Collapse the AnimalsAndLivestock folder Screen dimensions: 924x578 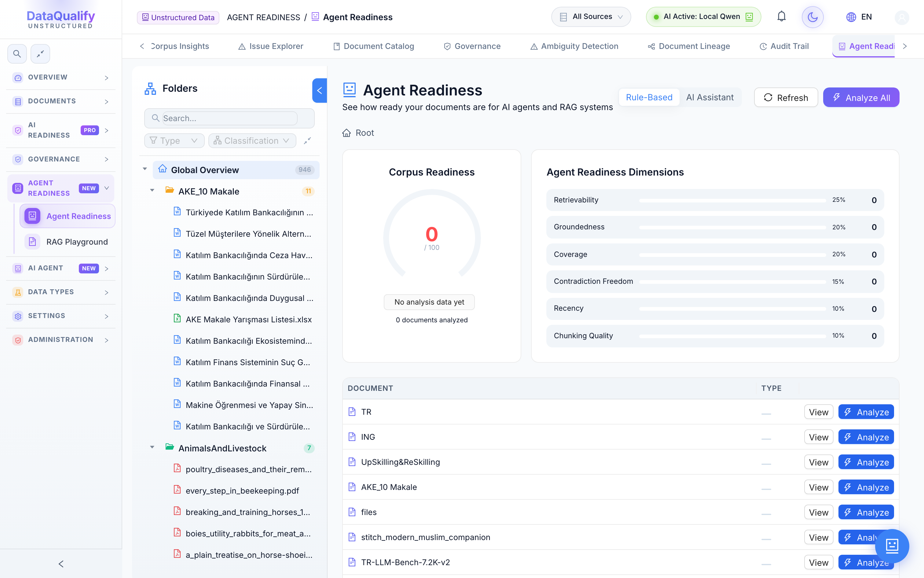[x=152, y=447]
